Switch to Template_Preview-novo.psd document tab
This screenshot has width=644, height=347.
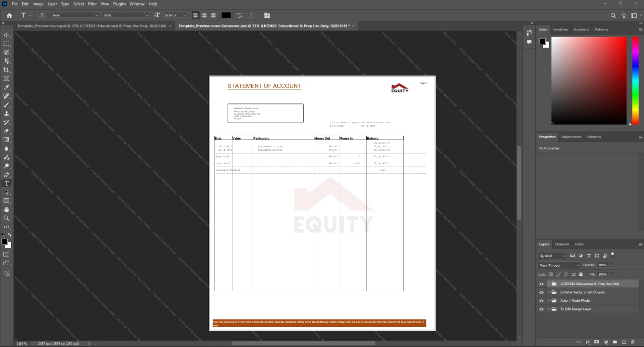click(91, 26)
